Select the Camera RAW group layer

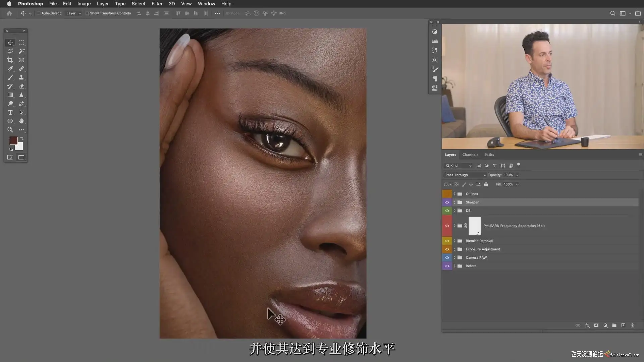pyautogui.click(x=476, y=258)
